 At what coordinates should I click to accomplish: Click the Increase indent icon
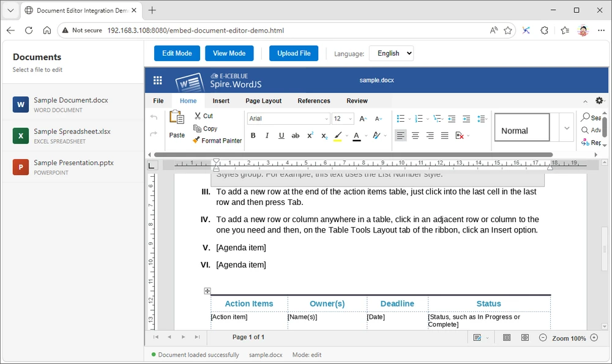click(466, 119)
